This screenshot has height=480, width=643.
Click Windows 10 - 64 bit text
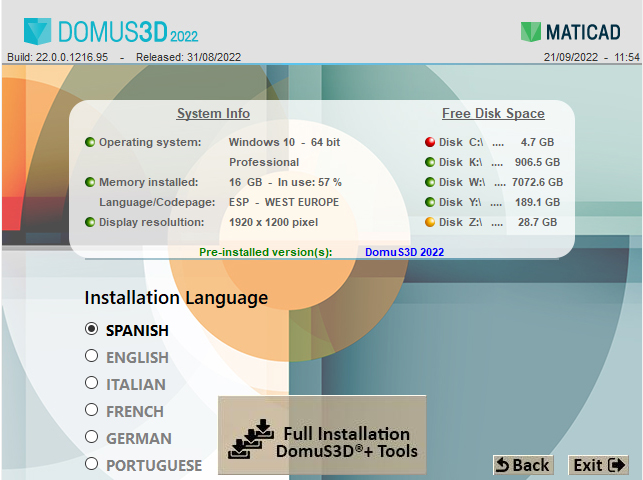tap(285, 142)
